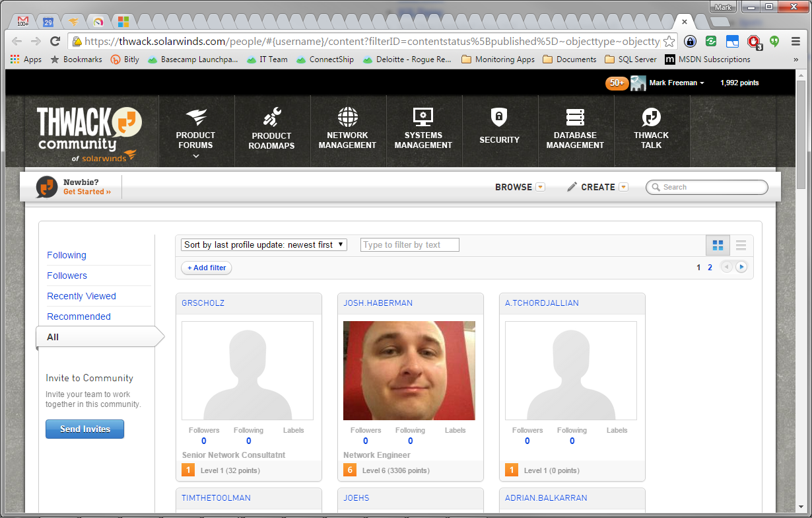Open the Basecamp Launchpad bookmark

click(x=193, y=59)
